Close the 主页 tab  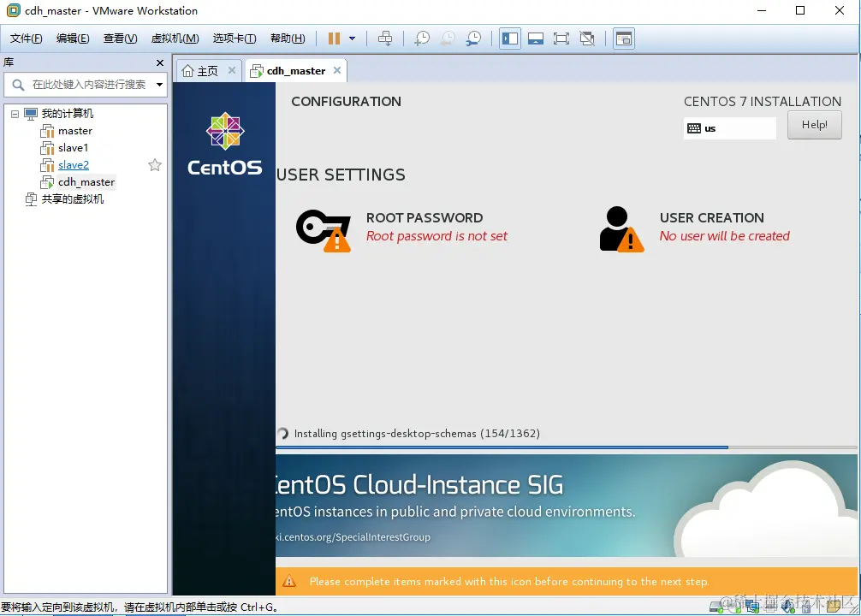coord(232,70)
